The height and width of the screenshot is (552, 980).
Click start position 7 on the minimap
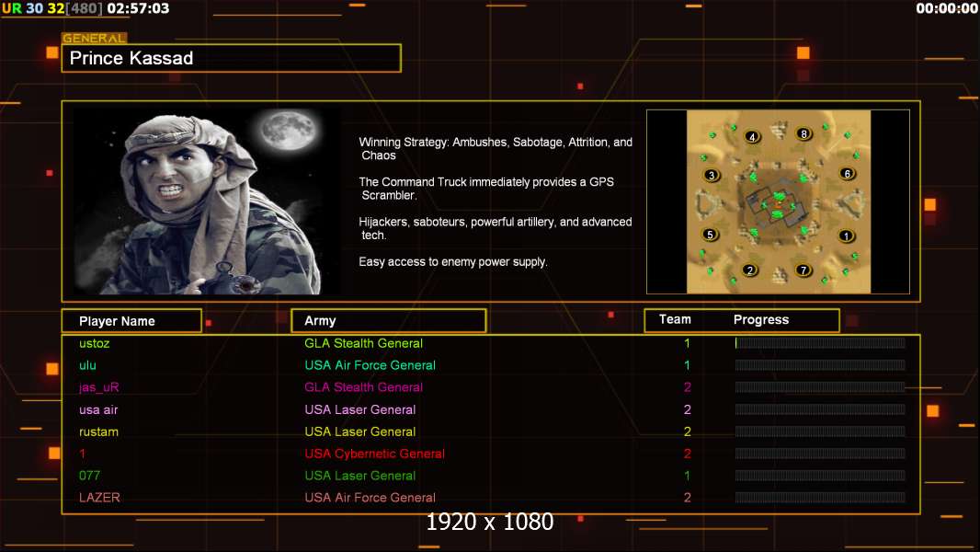803,270
